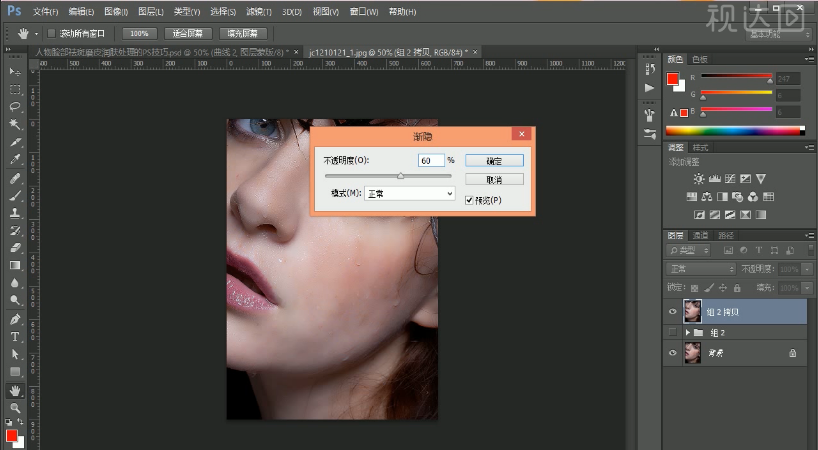The width and height of the screenshot is (818, 450).
Task: Toggle lock transparent pixels
Action: point(694,288)
